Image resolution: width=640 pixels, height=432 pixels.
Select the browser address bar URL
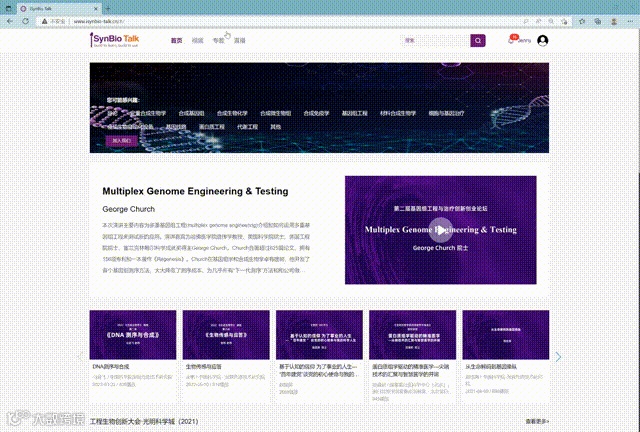point(99,21)
